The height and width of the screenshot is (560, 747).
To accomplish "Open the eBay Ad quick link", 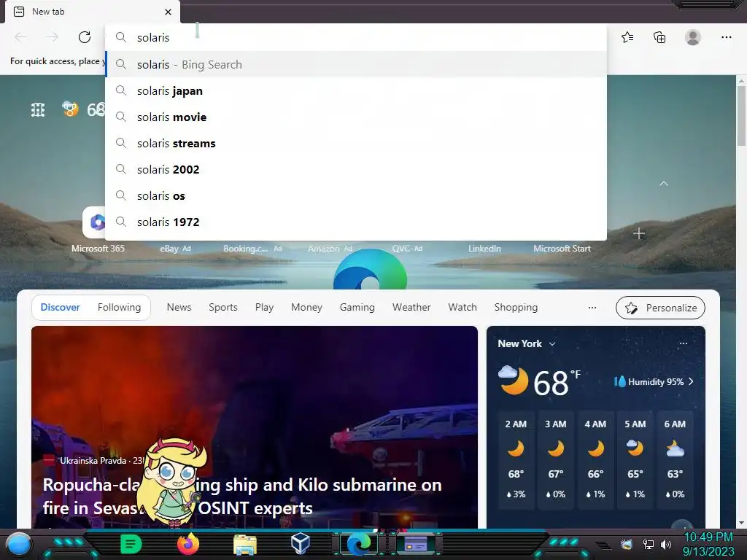I will point(175,248).
